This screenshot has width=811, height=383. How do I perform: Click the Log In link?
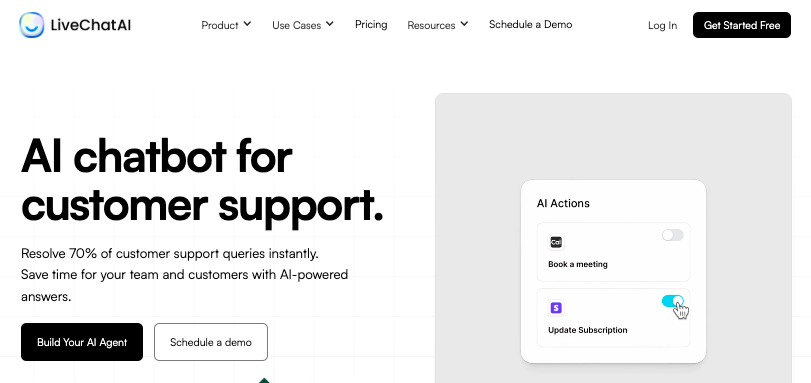[x=663, y=25]
